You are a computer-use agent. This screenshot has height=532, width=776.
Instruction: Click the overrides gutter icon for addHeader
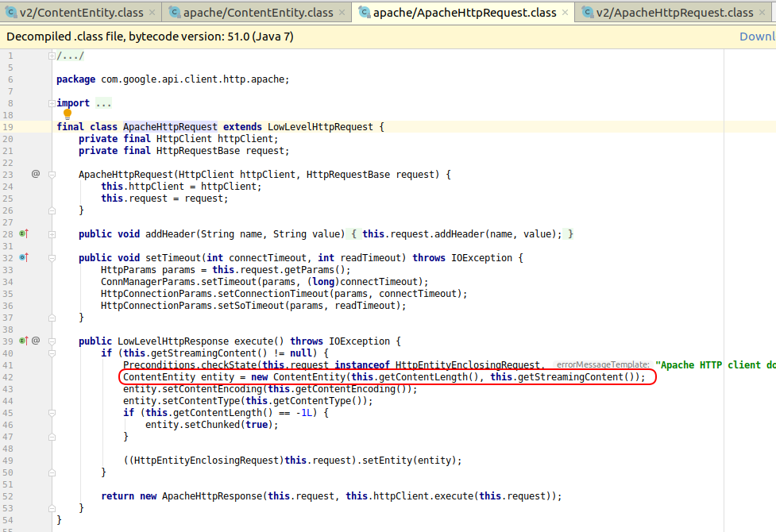click(x=24, y=233)
